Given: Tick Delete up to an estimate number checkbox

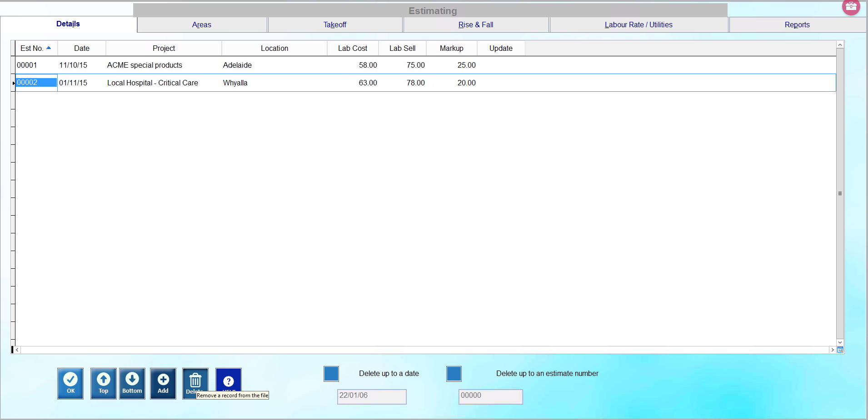Looking at the screenshot, I should [454, 374].
